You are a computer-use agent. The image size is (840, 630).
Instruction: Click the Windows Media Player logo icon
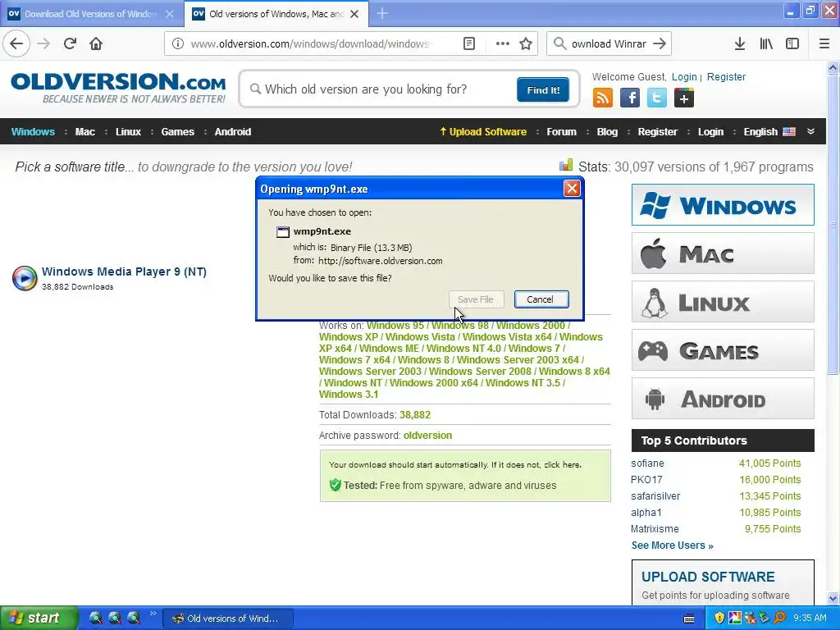click(x=25, y=278)
